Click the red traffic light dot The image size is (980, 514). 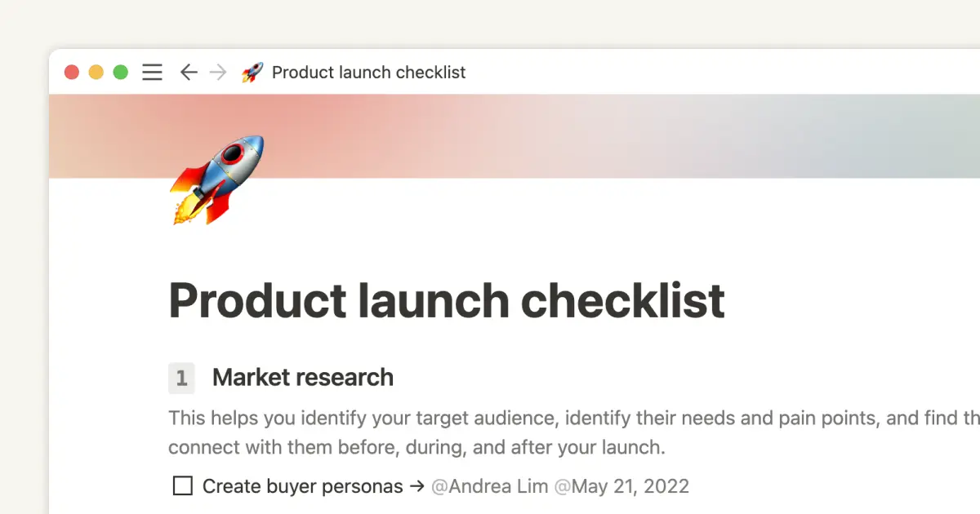click(x=72, y=72)
